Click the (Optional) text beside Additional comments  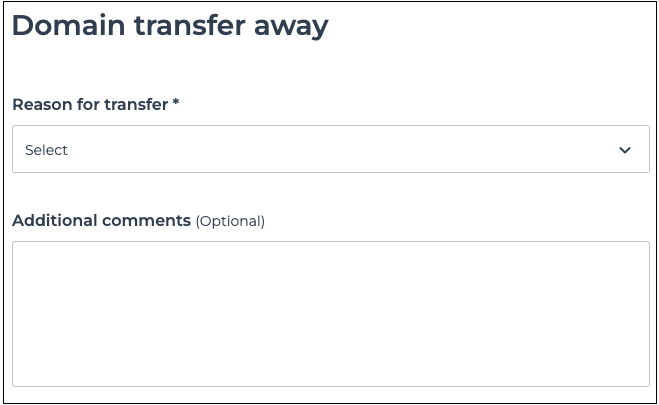click(230, 221)
